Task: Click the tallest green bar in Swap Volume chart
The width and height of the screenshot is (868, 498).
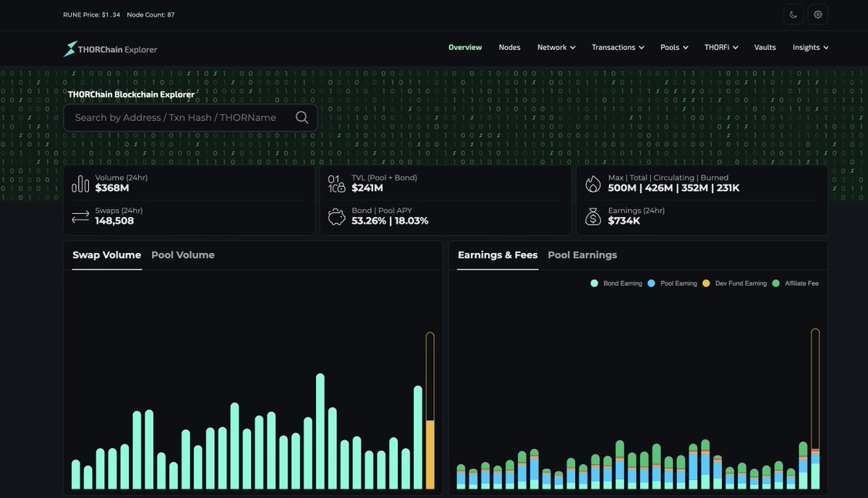Action: [x=320, y=432]
